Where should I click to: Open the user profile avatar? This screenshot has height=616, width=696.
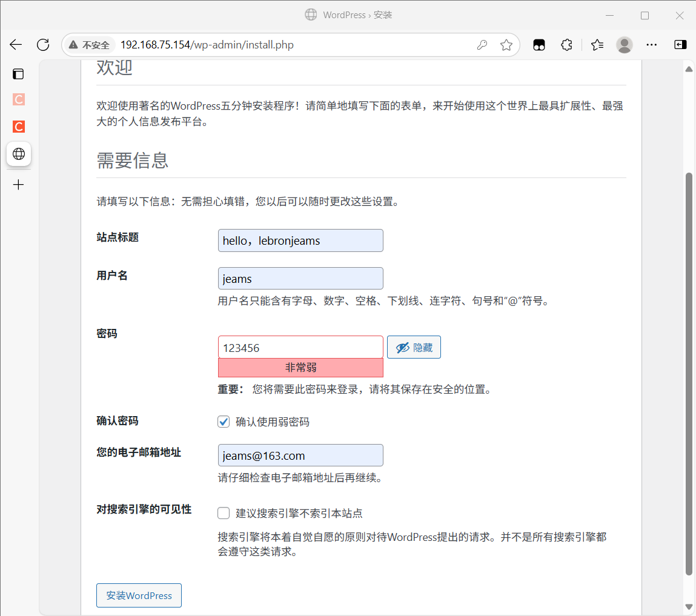624,45
